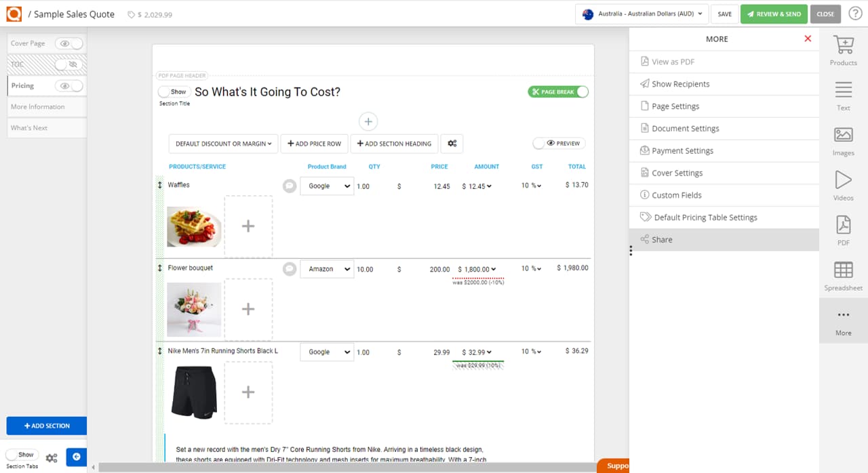Viewport: 868px width, 473px height.
Task: Change the Waffles product brand from Google
Action: pyautogui.click(x=327, y=186)
